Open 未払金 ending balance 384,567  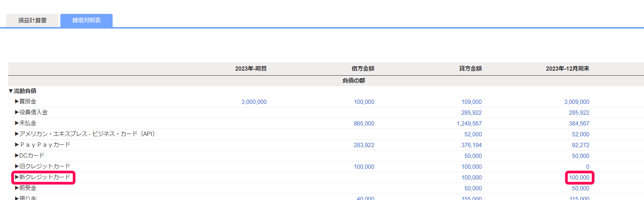579,124
